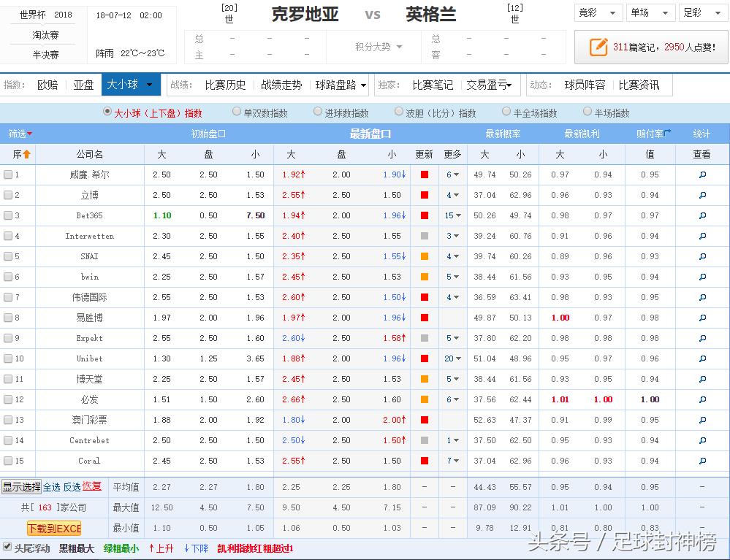Click the 下载到EXCEL button

(x=53, y=528)
